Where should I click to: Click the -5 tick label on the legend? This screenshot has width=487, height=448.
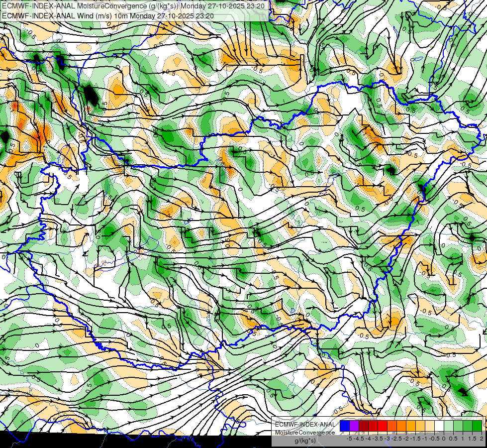(x=349, y=439)
